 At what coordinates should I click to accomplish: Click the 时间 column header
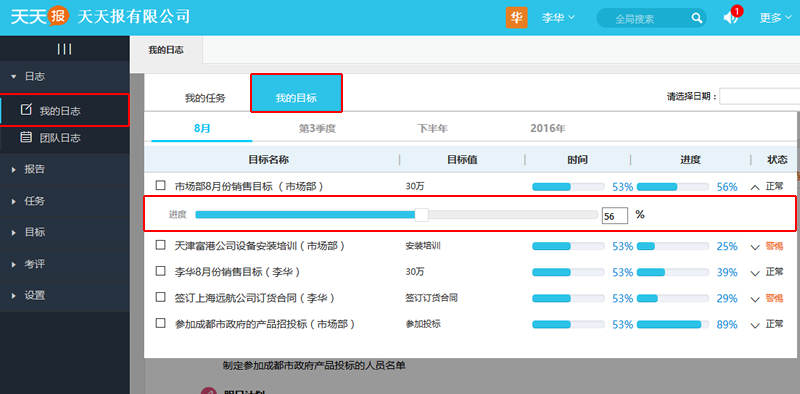[x=577, y=160]
